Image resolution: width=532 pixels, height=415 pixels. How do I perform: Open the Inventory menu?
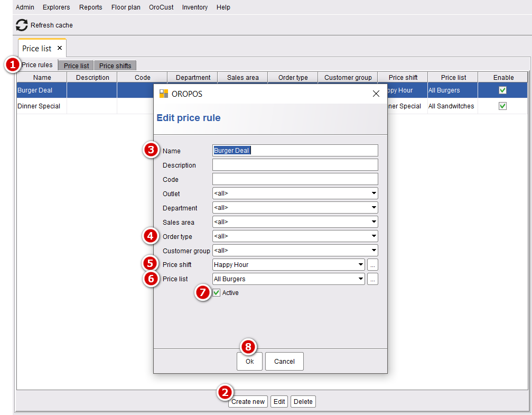click(195, 7)
